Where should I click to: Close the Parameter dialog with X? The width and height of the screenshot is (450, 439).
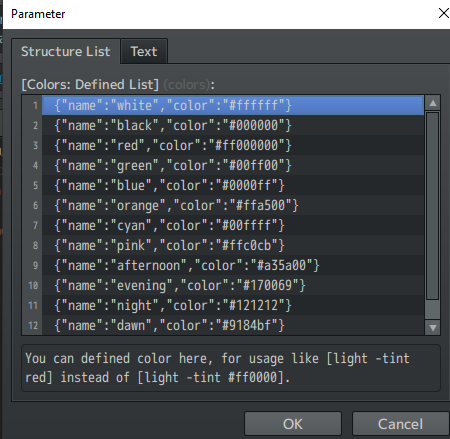tap(444, 13)
